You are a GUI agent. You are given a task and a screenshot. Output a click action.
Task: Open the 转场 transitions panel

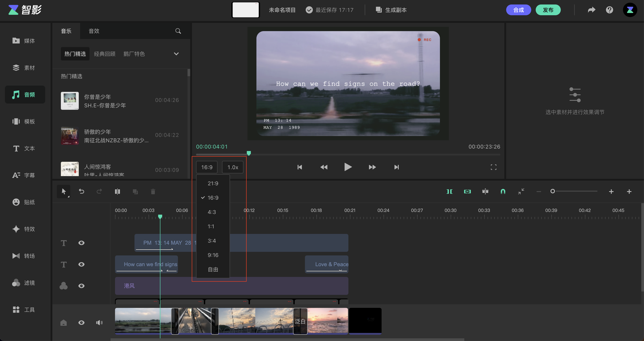coord(24,256)
